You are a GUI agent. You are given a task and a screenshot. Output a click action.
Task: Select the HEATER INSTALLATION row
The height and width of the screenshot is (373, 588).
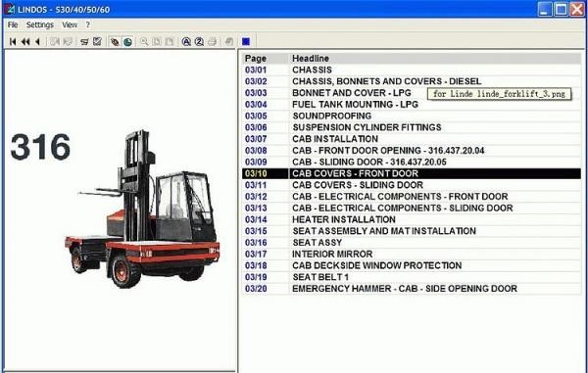click(412, 219)
